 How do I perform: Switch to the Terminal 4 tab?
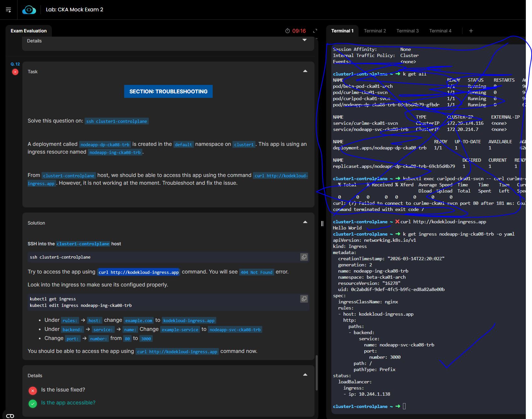coord(440,31)
